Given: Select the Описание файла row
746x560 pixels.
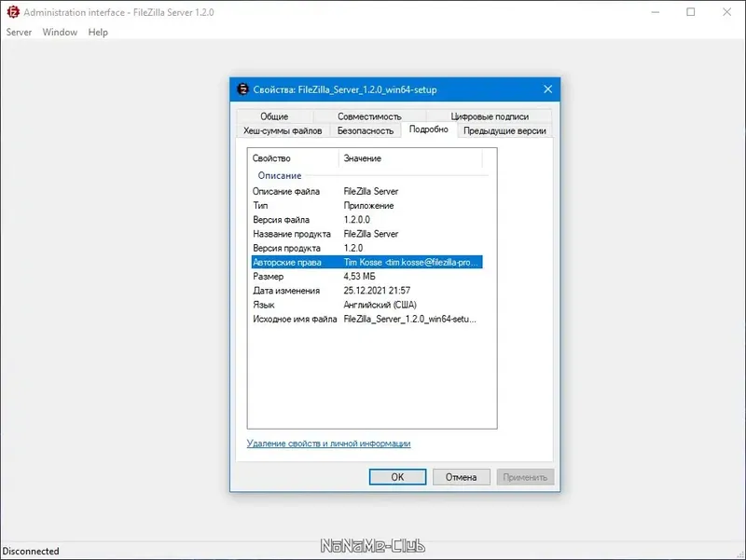Looking at the screenshot, I should pyautogui.click(x=366, y=191).
